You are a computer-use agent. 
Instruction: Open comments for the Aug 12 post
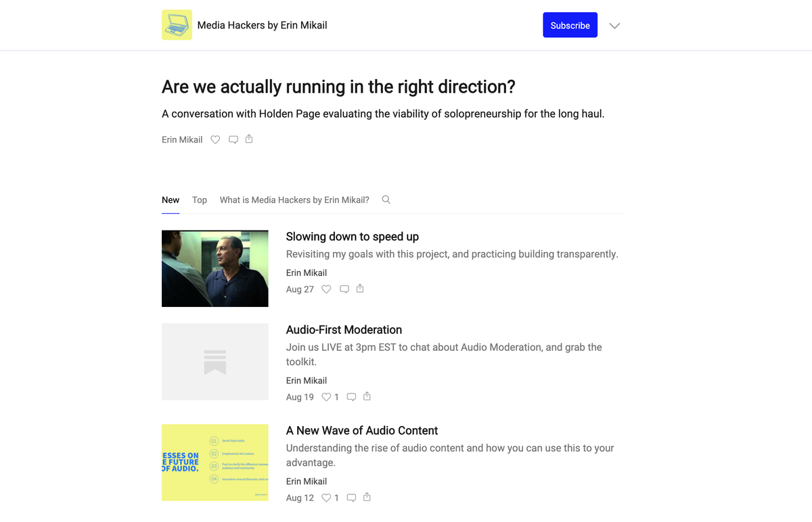point(351,498)
